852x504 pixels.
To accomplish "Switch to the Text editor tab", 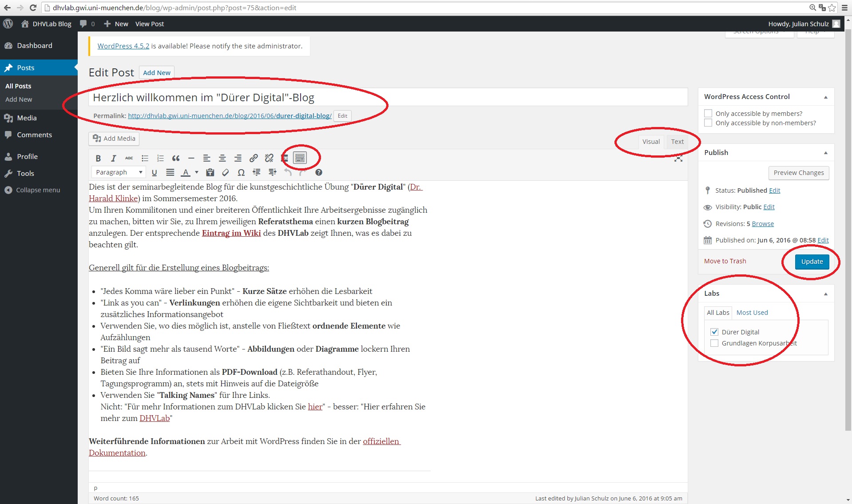I will [677, 142].
